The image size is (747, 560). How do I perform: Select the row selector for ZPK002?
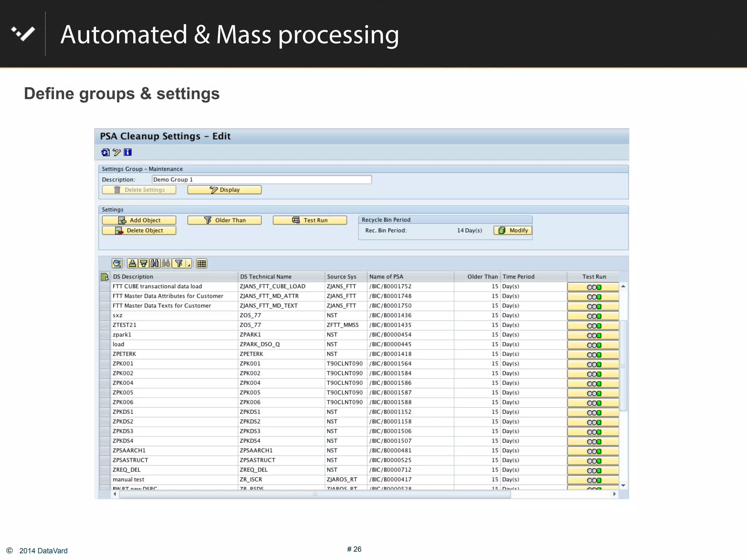pos(105,373)
